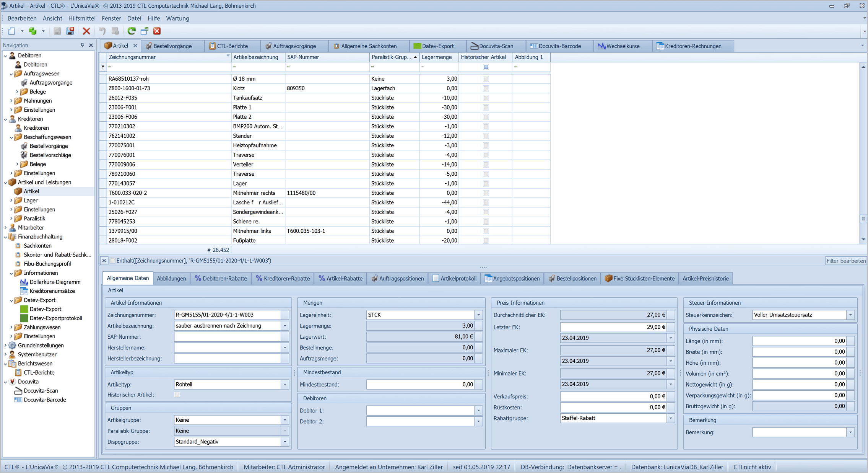This screenshot has height=473, width=868.
Task: Click the red X delete toolbar icon
Action: pos(86,31)
